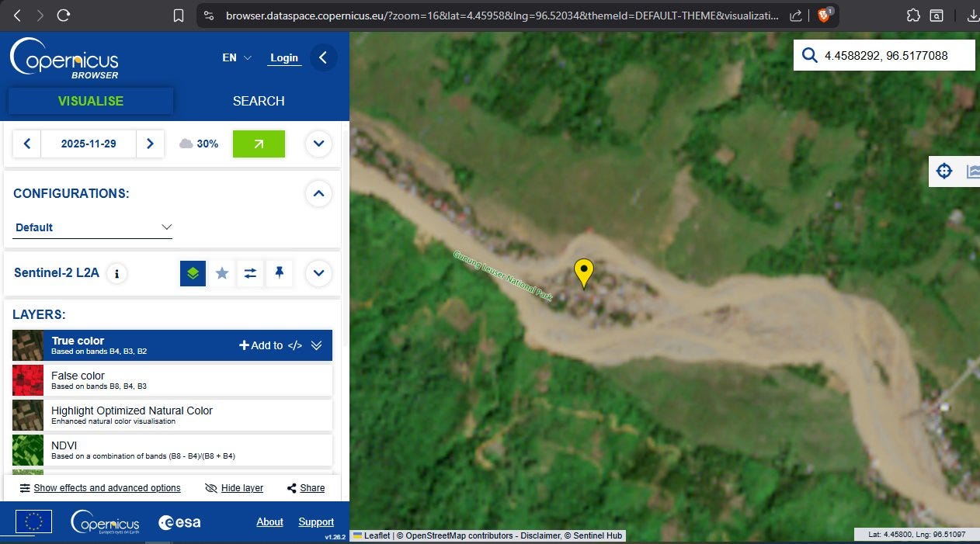This screenshot has height=544, width=980.
Task: Open site information icon in the address bar
Action: 207,16
